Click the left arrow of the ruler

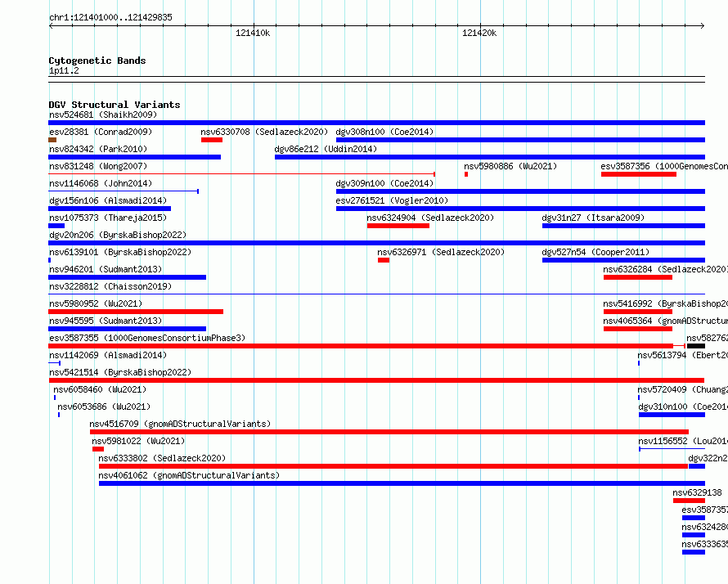pyautogui.click(x=51, y=25)
